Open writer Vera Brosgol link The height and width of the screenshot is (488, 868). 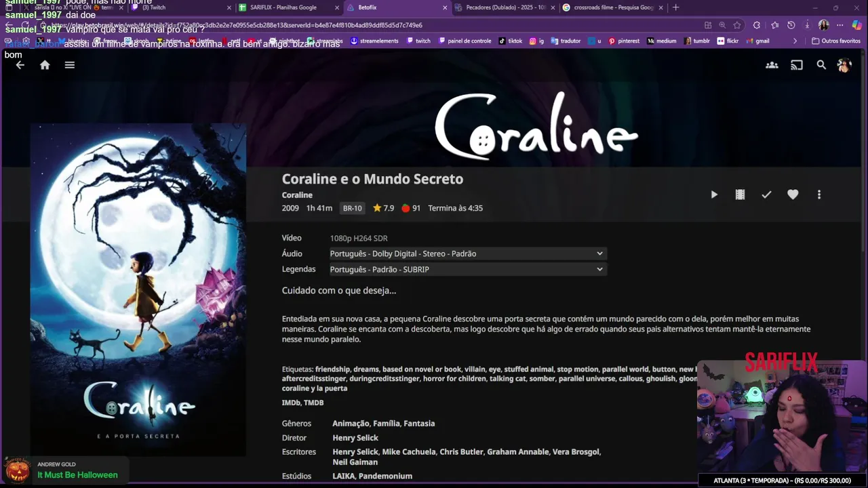point(576,452)
